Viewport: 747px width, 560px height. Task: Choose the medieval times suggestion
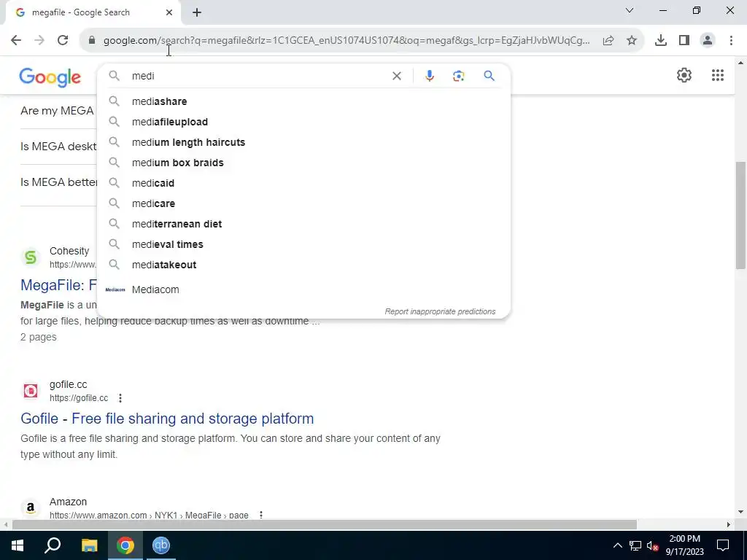tap(304, 244)
